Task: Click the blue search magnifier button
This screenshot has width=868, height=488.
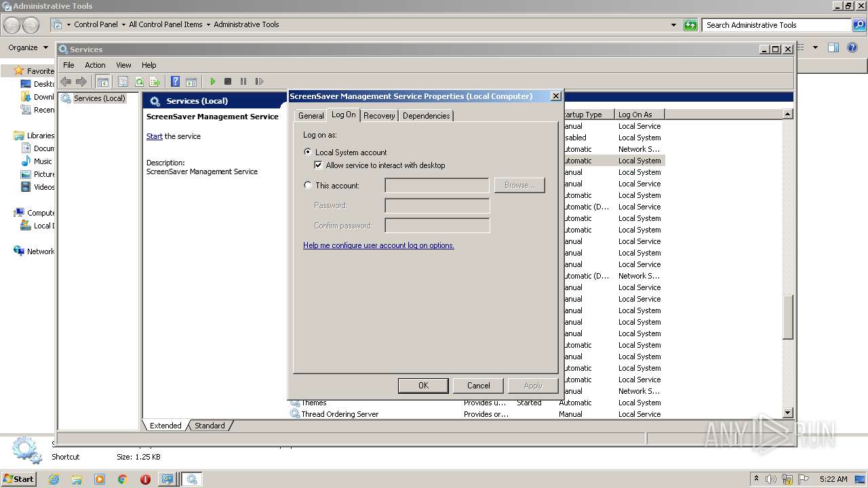Action: 859,25
